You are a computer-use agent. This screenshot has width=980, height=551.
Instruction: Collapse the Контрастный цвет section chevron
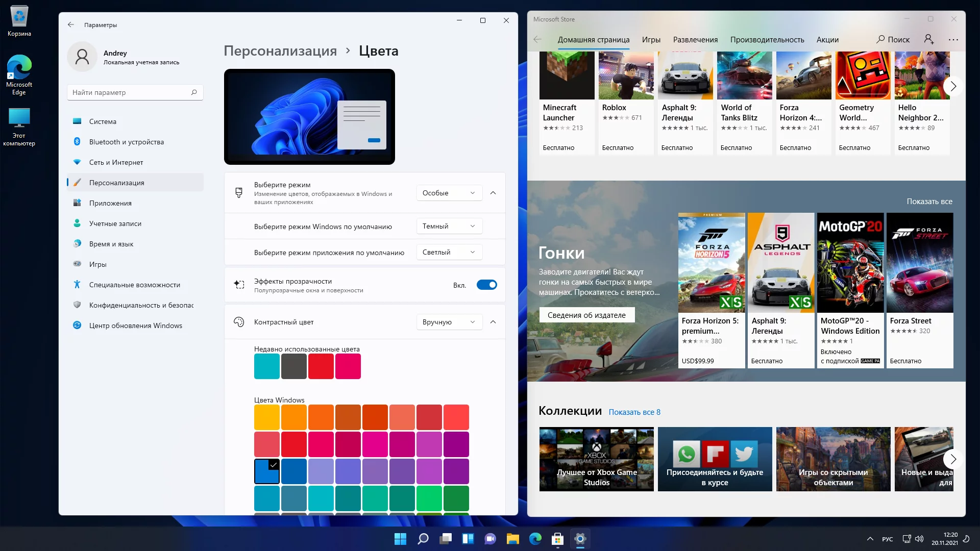[x=493, y=322]
